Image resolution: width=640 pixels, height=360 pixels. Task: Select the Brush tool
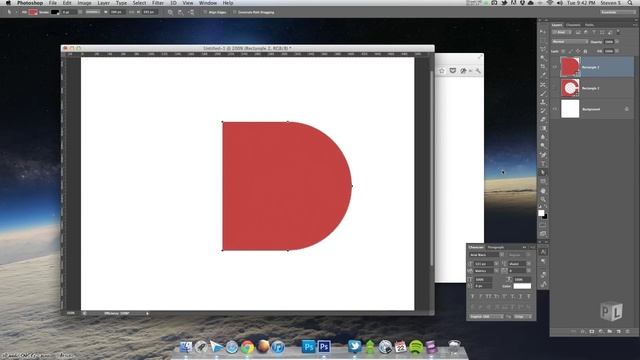(x=543, y=93)
